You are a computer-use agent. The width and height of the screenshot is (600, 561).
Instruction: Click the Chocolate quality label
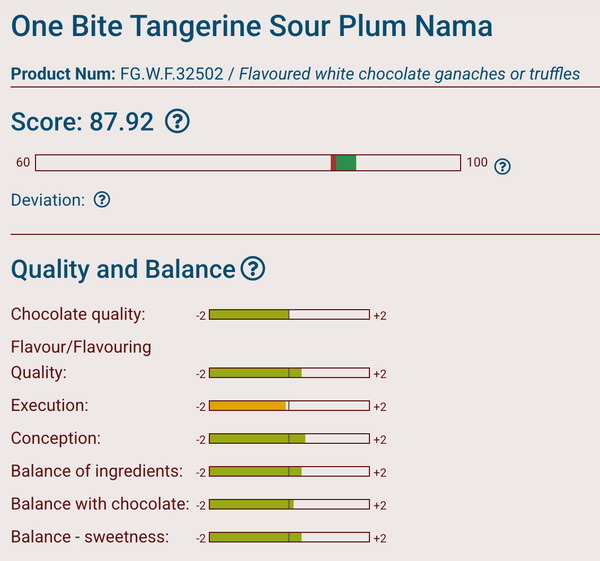[x=78, y=314]
